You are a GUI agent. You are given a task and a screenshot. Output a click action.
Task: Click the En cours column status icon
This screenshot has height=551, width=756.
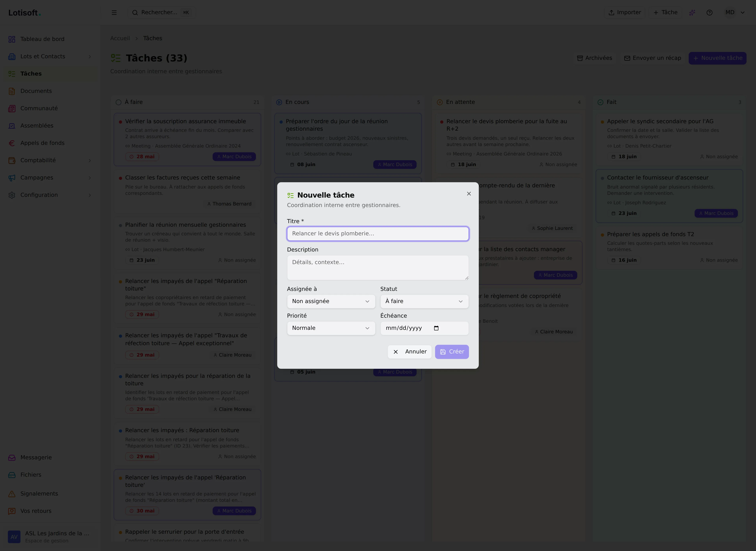[279, 102]
